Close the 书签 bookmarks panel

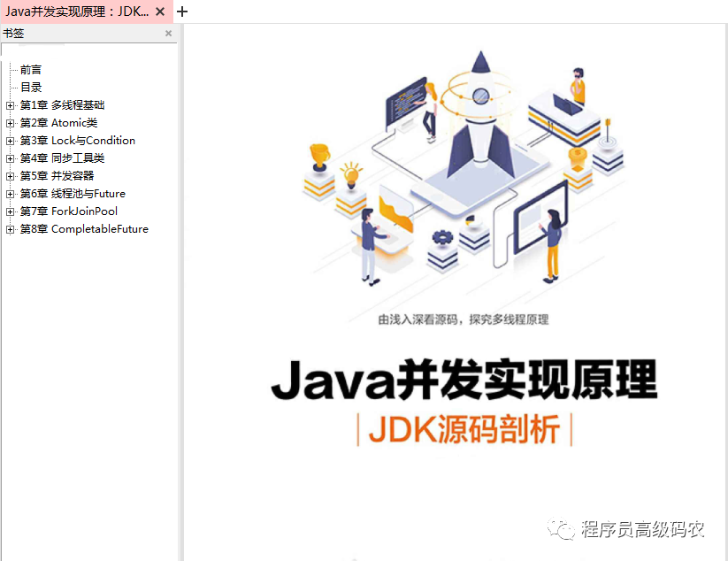click(x=169, y=34)
